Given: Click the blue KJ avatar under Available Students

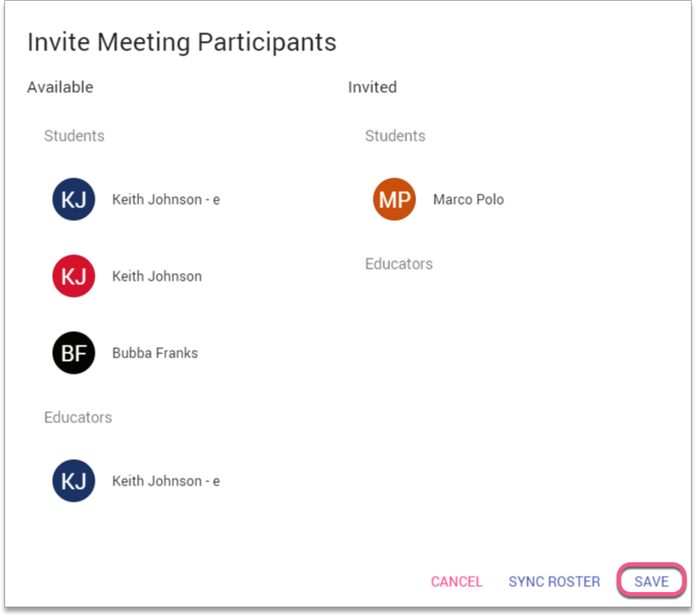Looking at the screenshot, I should tap(73, 199).
